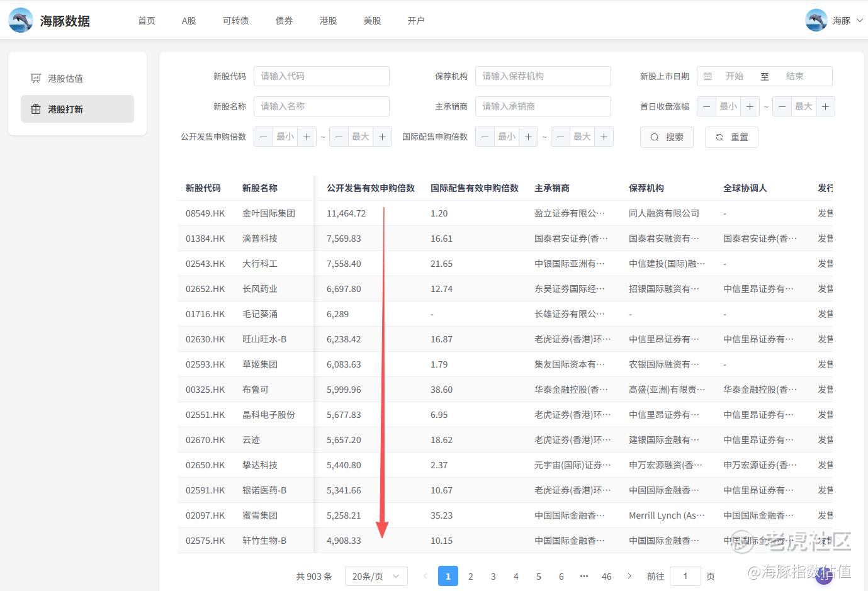Click the 国际配售有效申购倍数 column header
Screen dimensions: 868x591
coord(475,188)
